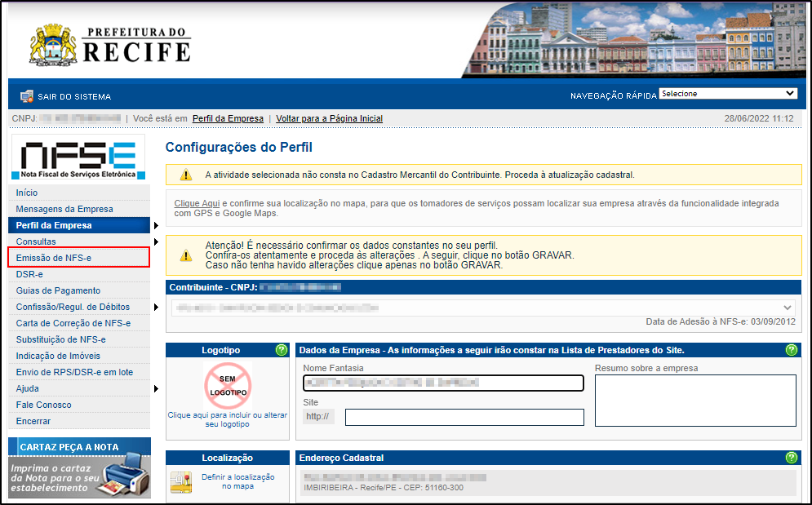Open help for Endereço Cadastral panel
The image size is (812, 505).
click(x=792, y=458)
